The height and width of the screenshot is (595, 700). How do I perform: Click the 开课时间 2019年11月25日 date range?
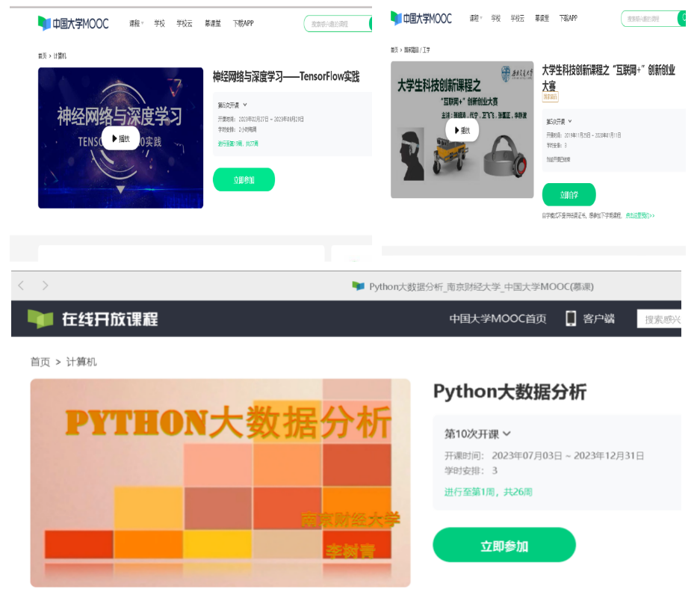pos(583,135)
